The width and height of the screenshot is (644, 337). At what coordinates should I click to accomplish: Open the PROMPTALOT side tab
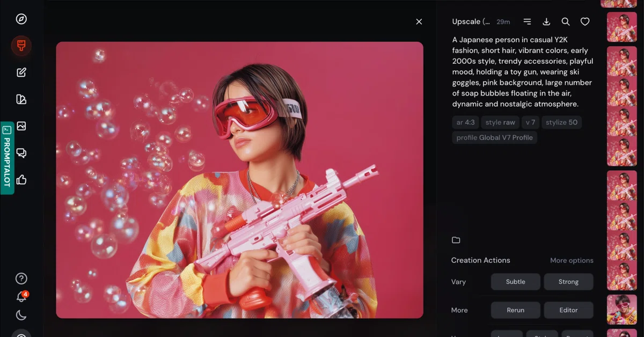click(x=7, y=158)
